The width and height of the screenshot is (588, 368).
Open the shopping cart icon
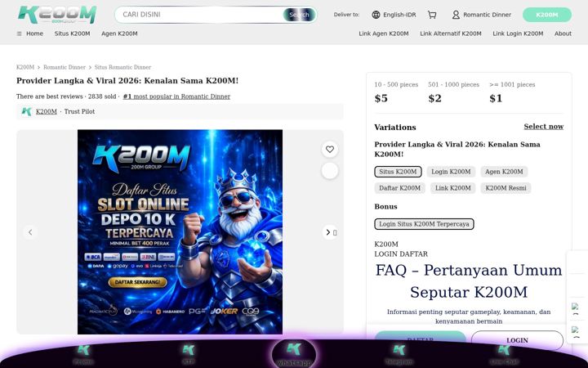click(x=432, y=15)
